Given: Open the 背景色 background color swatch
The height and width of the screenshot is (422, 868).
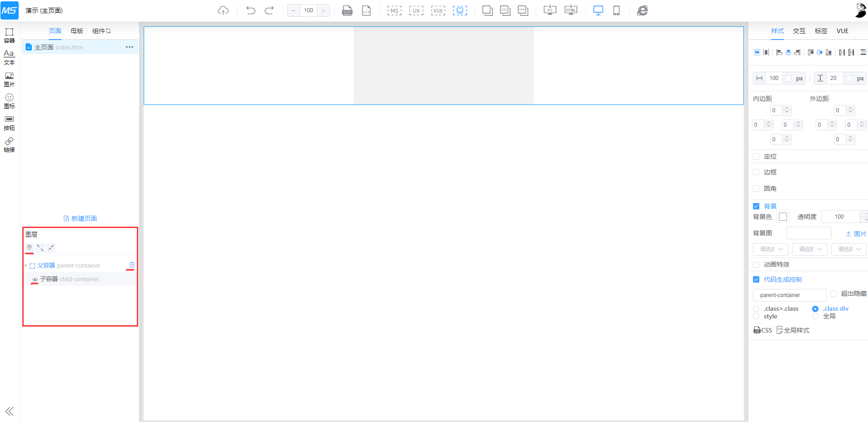Looking at the screenshot, I should click(783, 217).
